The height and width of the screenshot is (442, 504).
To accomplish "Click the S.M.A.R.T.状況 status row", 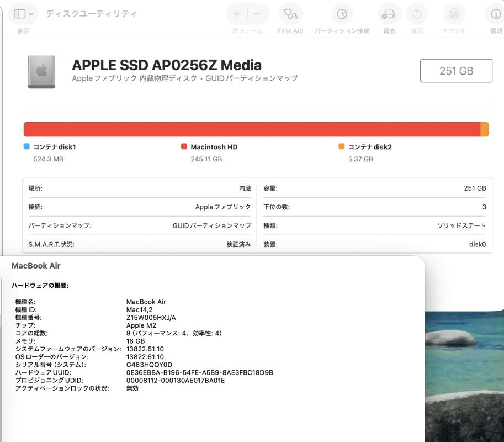I will [x=139, y=244].
